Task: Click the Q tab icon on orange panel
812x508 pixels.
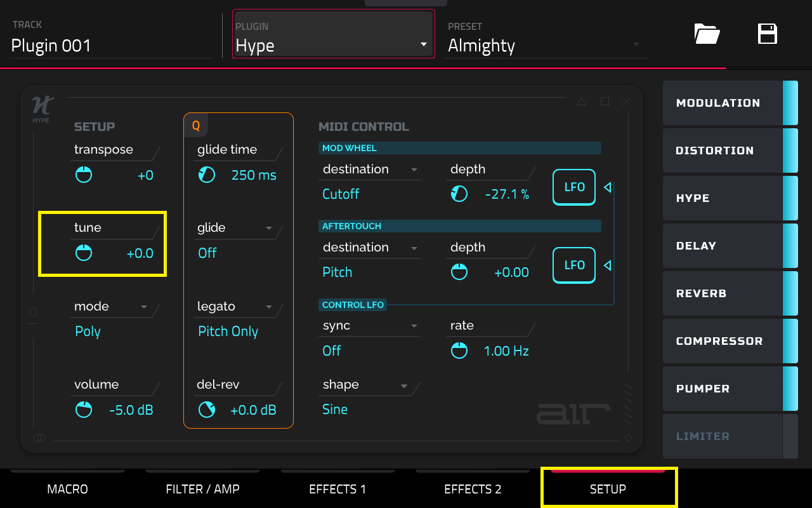Action: (196, 126)
